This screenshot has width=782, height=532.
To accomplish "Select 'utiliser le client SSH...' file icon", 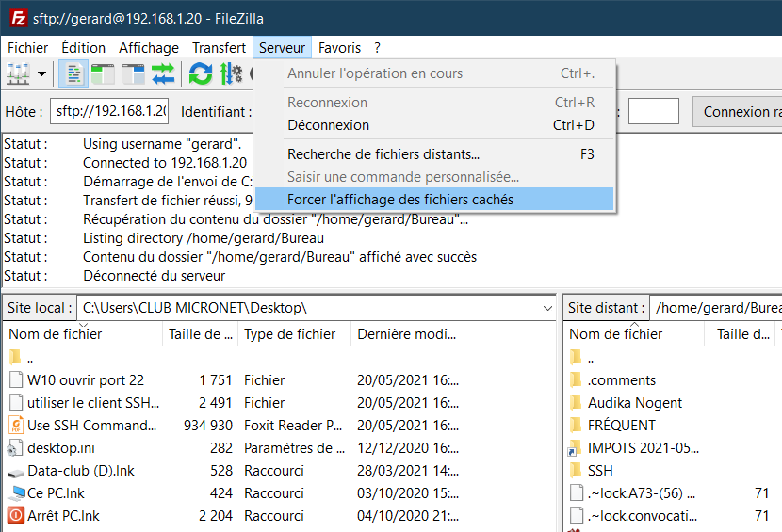I will tap(16, 402).
